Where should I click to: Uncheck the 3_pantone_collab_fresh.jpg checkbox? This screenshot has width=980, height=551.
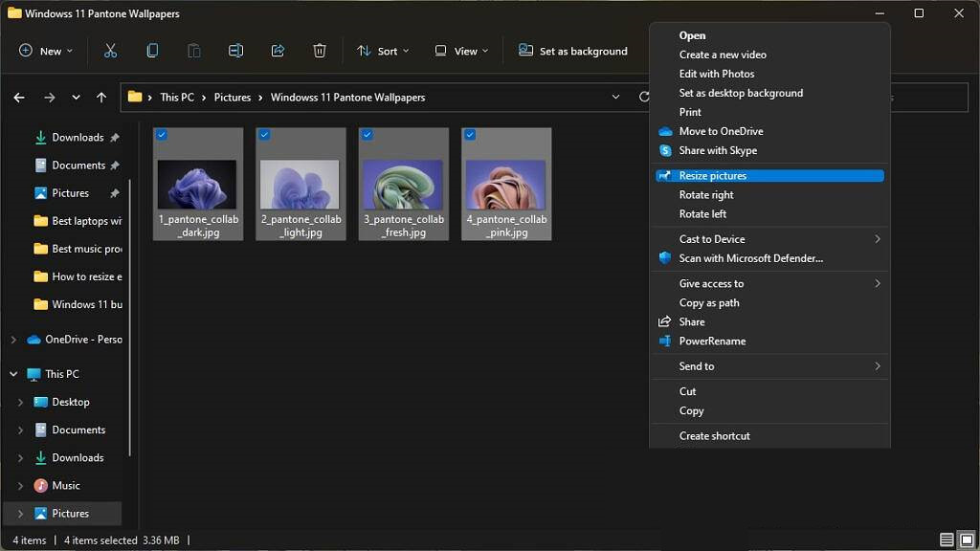point(367,136)
